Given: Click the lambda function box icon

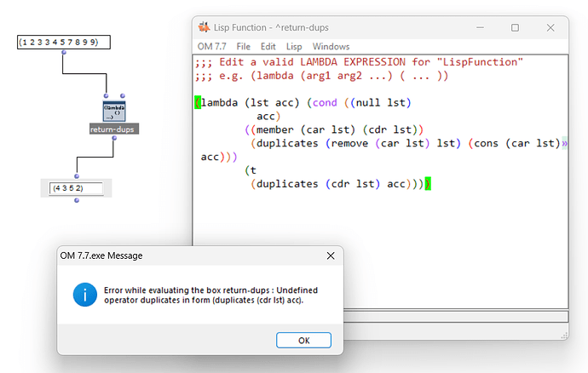Looking at the screenshot, I should point(114,112).
